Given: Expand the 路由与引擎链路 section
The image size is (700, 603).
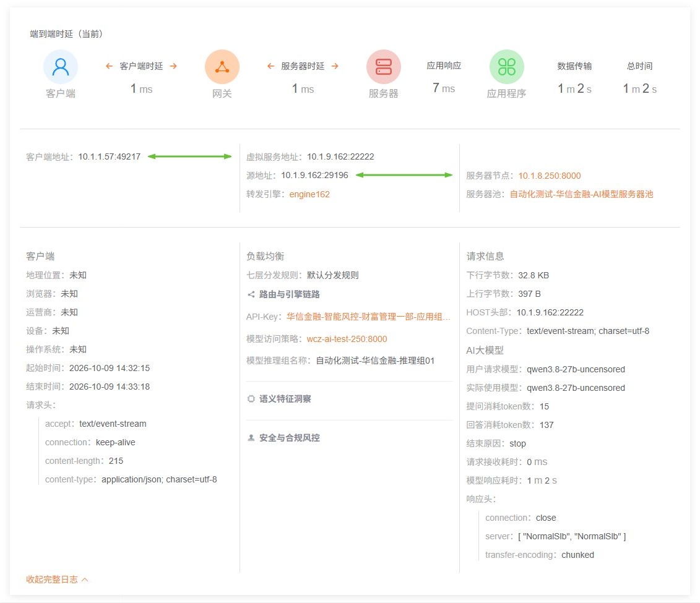Looking at the screenshot, I should click(x=289, y=294).
